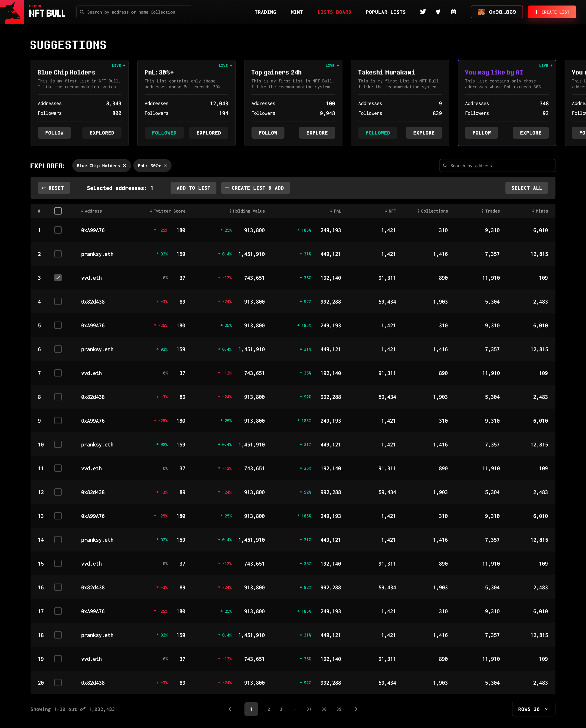Check the row 1 0xA99A76 checkbox
This screenshot has width=586, height=728.
(x=58, y=230)
